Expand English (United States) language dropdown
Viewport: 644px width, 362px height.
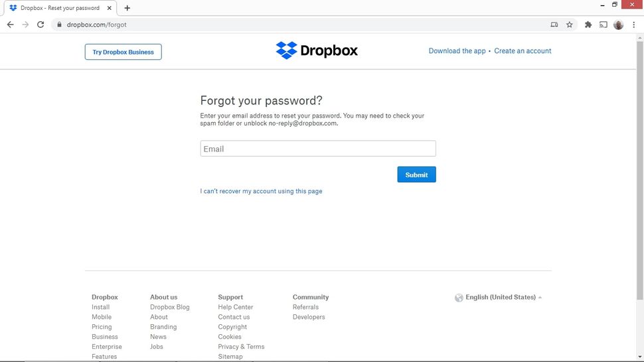click(503, 297)
